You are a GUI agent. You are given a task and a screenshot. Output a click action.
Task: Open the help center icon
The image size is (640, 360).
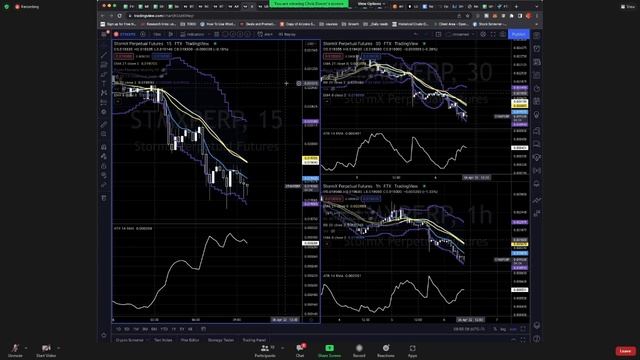click(x=537, y=338)
